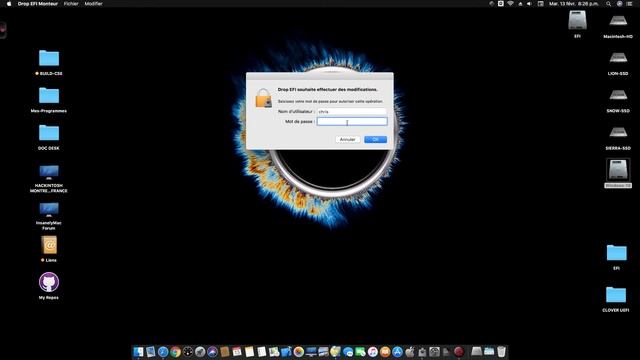Open the Drop EFI Monteur menu
Screen dimensions: 640x360
[x=38, y=4]
